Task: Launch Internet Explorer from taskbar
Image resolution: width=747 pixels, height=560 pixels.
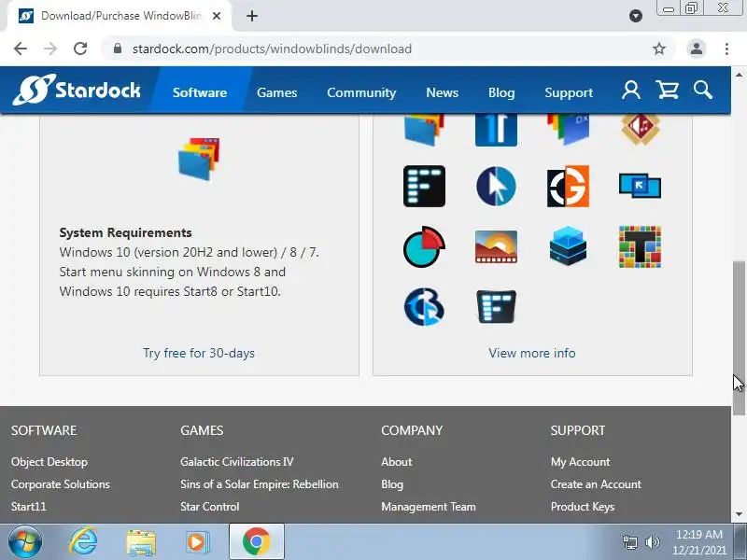Action: click(83, 542)
